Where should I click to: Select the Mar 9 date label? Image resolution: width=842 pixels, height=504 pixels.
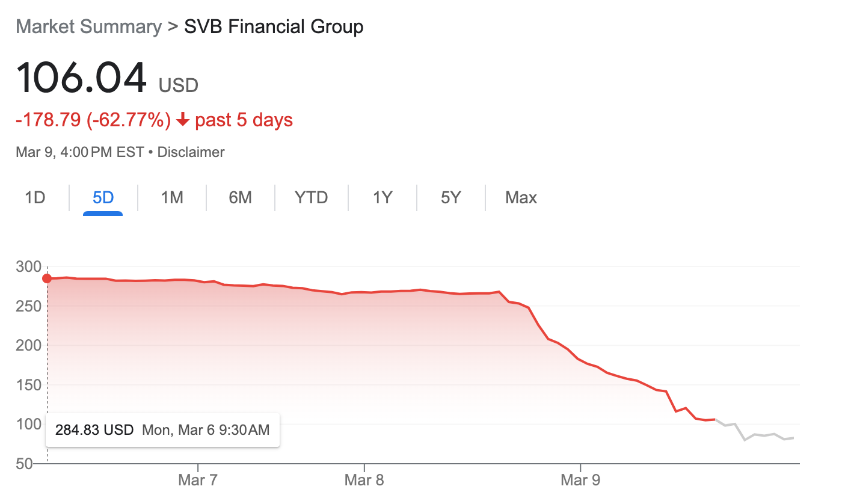pos(580,480)
